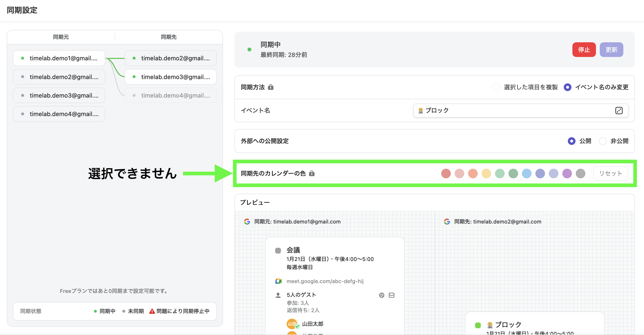Select destination account timelab.demo2@gmail
The image size is (644, 335).
(171, 58)
